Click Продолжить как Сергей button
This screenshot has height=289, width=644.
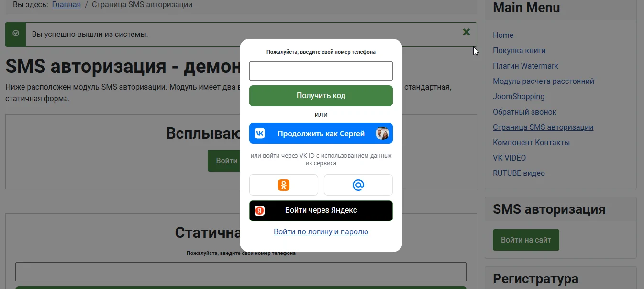point(321,133)
